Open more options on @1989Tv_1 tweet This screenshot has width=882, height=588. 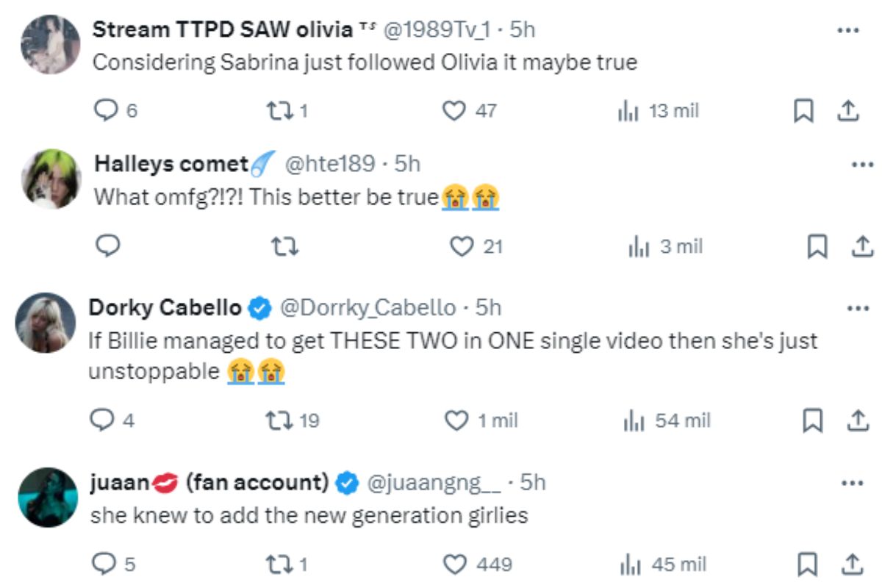pyautogui.click(x=849, y=31)
